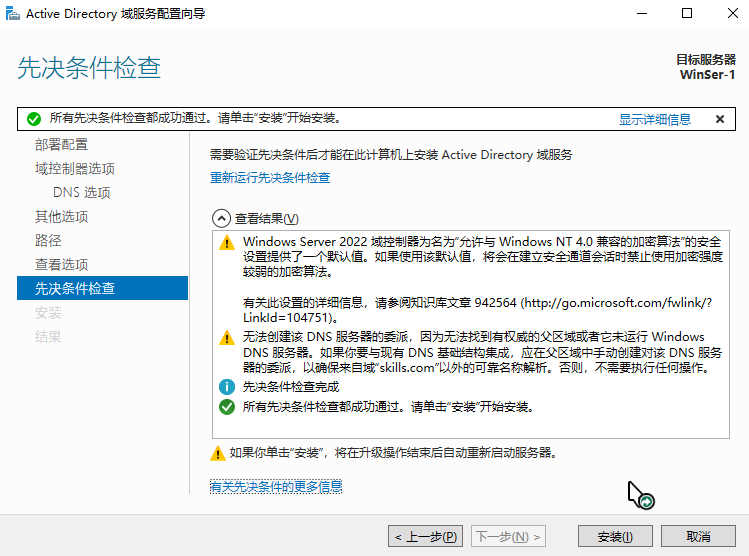749x556 pixels.
Task: Click the text mentioning 知识库文章 942564
Action: click(x=477, y=310)
